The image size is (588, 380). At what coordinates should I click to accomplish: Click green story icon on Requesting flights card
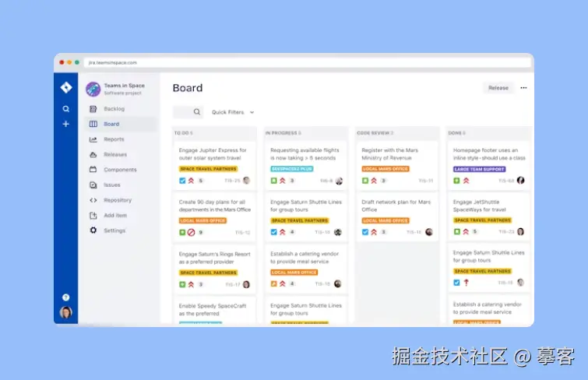(273, 181)
